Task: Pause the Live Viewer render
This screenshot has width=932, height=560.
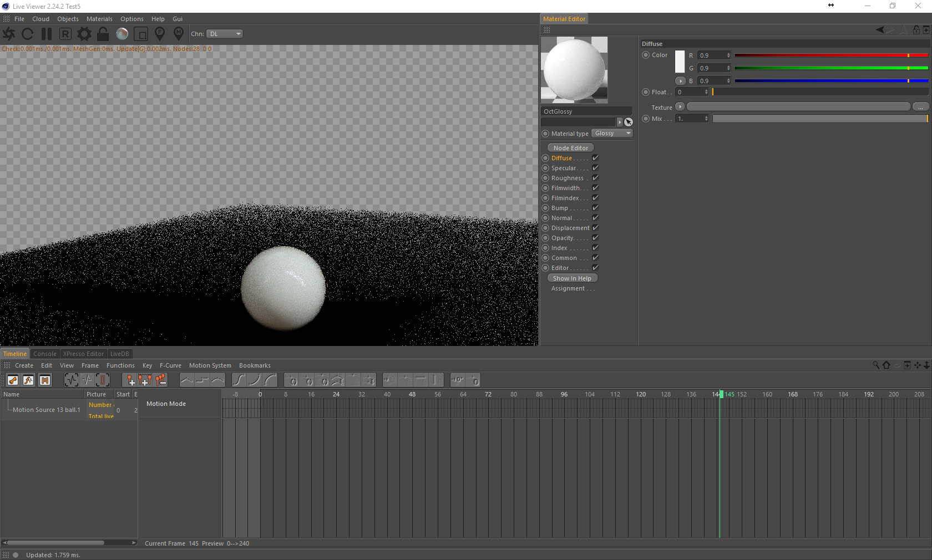Action: pyautogui.click(x=47, y=34)
